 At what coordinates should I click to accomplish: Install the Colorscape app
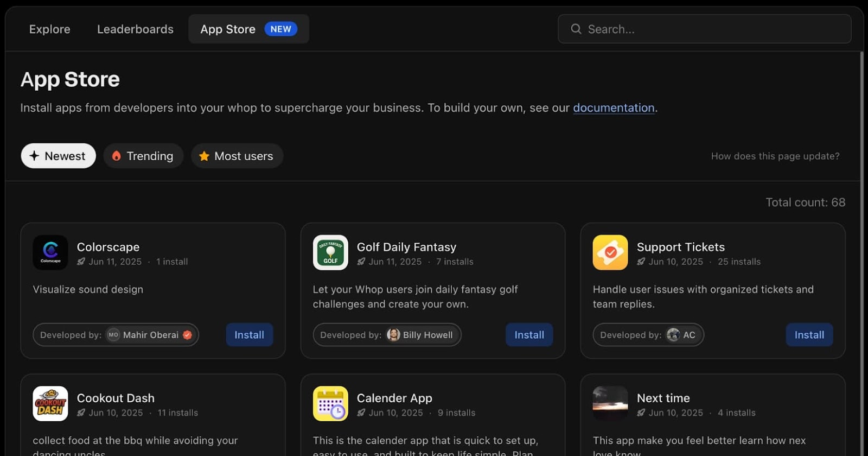tap(249, 335)
